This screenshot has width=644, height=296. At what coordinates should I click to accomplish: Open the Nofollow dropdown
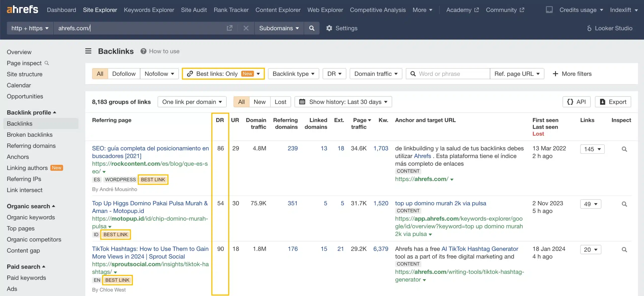(159, 74)
